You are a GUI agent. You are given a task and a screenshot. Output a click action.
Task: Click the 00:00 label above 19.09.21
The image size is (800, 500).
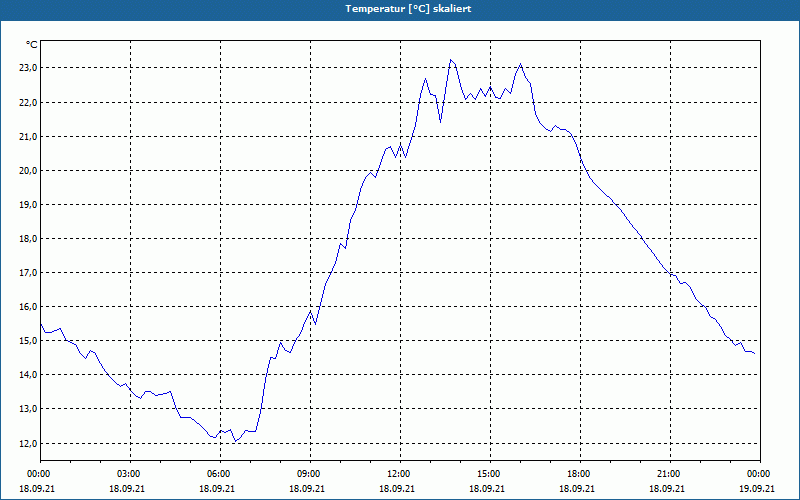pos(758,474)
